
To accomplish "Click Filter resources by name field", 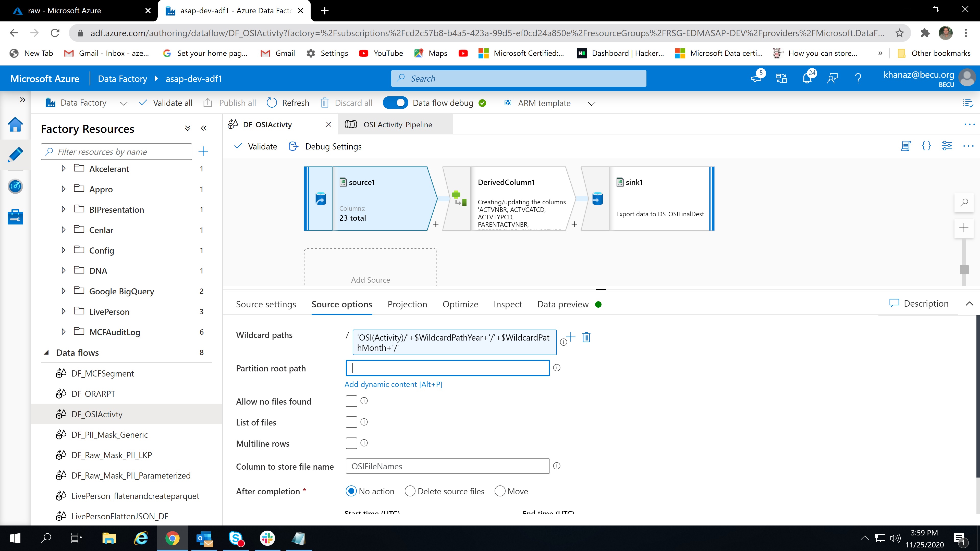I will [x=116, y=151].
